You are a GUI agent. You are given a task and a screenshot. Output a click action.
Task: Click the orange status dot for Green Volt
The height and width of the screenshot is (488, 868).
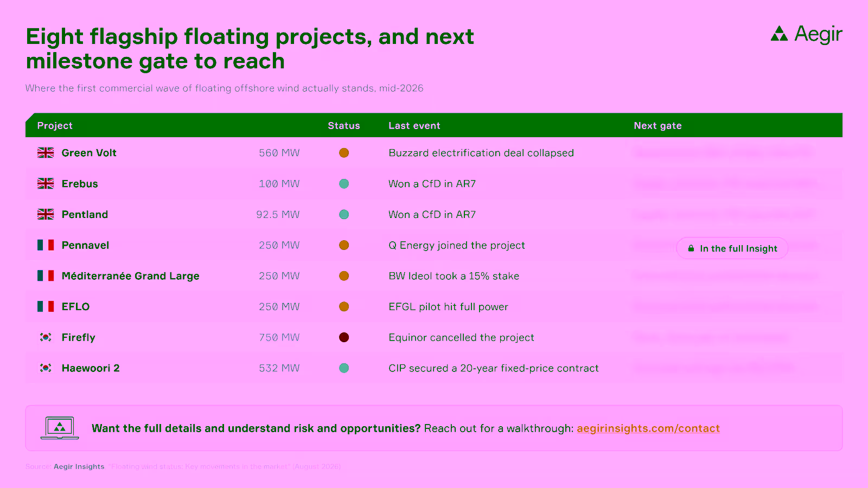344,153
